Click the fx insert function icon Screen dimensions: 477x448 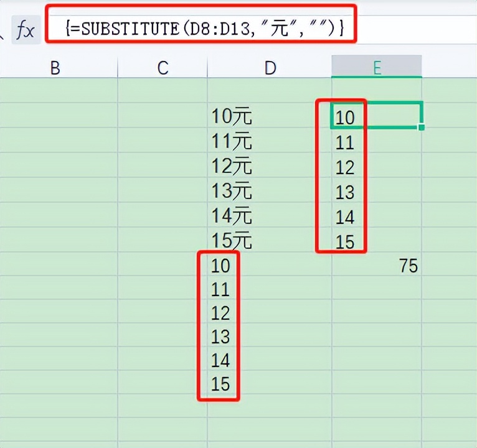26,30
